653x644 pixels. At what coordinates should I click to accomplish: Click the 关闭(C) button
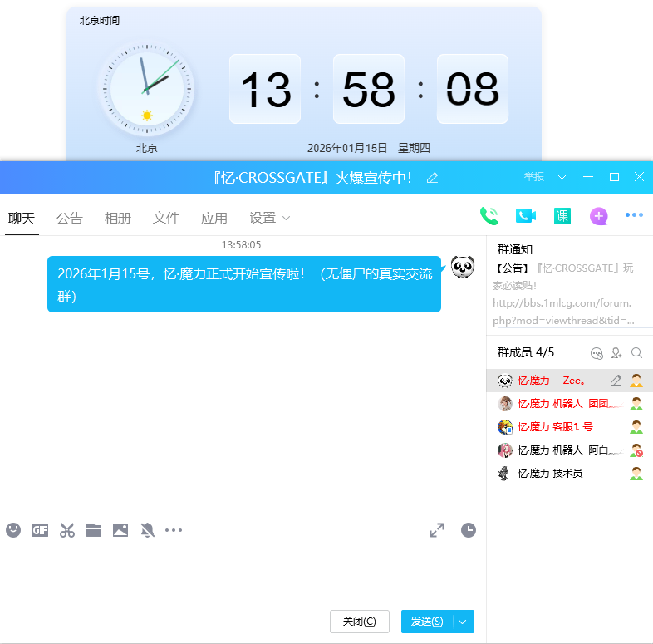360,622
